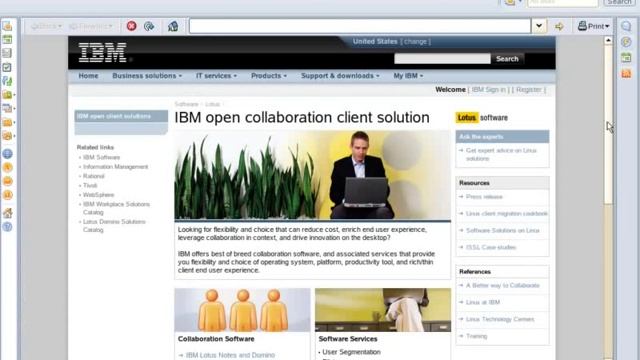Select IBM open client solutions sidebar tab
The image size is (640, 360).
tap(121, 116)
